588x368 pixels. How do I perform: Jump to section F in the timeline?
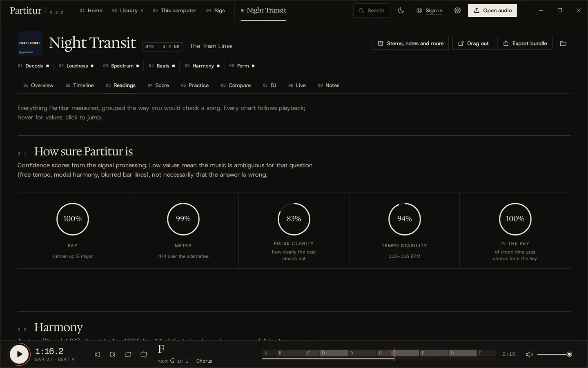coord(486,353)
